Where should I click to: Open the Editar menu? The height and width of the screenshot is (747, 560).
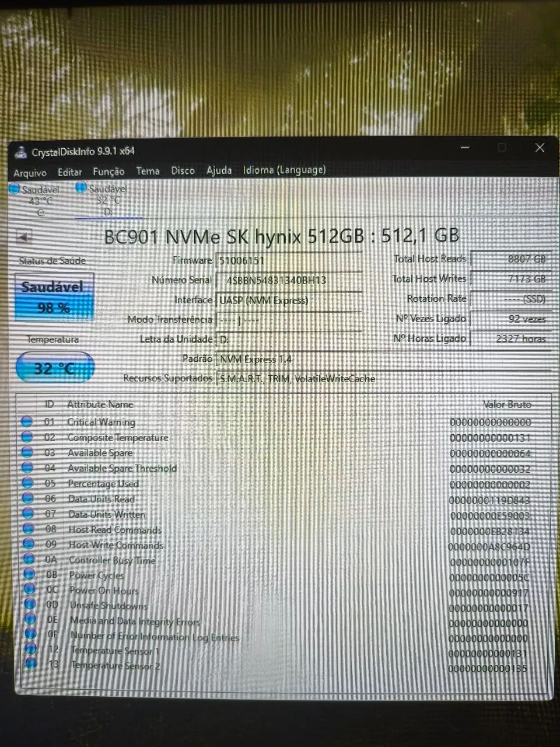pos(69,172)
